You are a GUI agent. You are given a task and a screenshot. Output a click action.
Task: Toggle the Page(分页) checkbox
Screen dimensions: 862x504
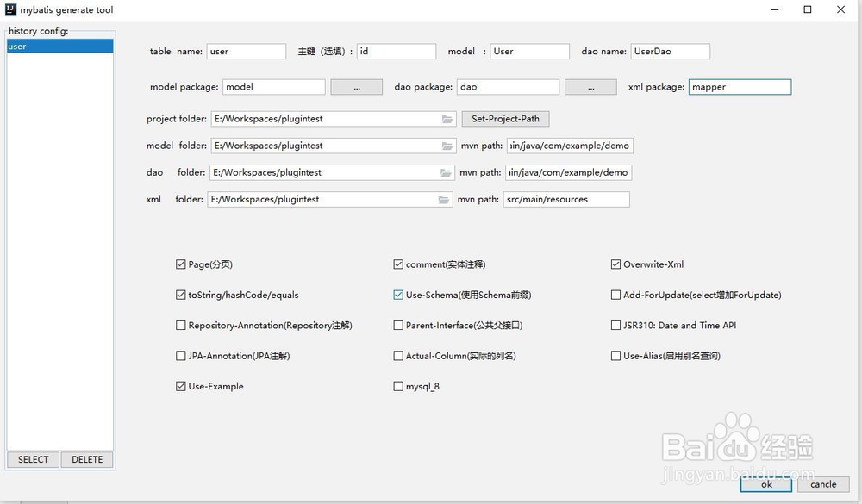point(180,264)
